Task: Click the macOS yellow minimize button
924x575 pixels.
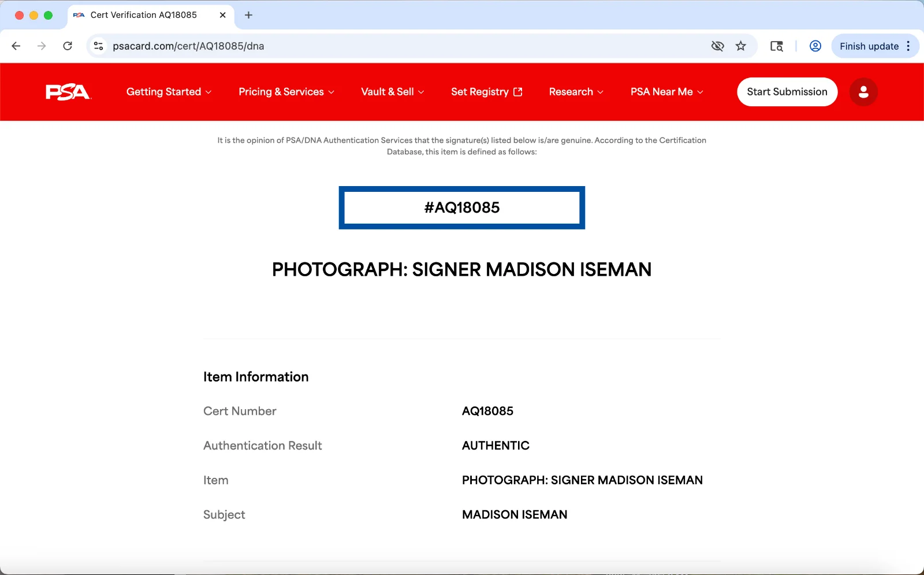Action: 33,15
